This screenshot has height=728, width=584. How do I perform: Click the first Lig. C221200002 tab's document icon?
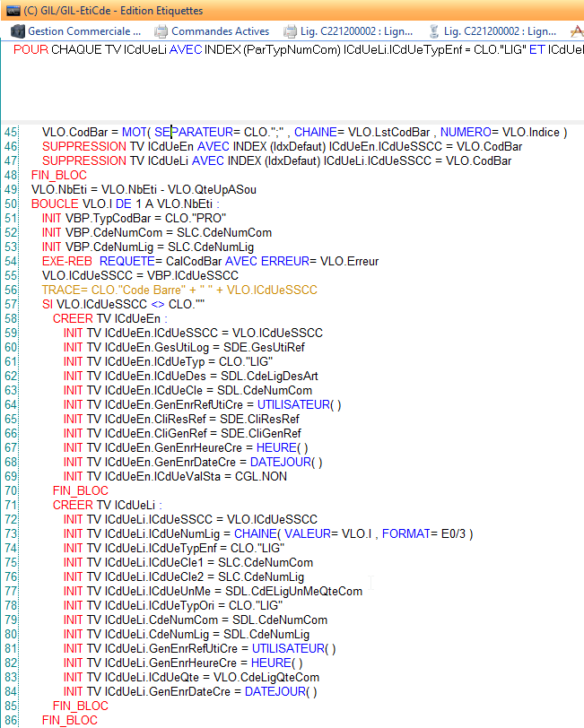[x=289, y=31]
